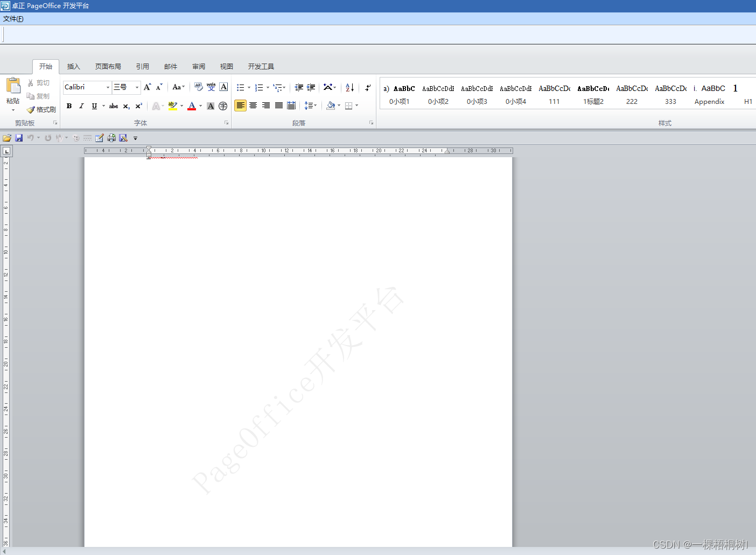The height and width of the screenshot is (555, 756).
Task: Apply yellow text highlight color
Action: pyautogui.click(x=172, y=106)
